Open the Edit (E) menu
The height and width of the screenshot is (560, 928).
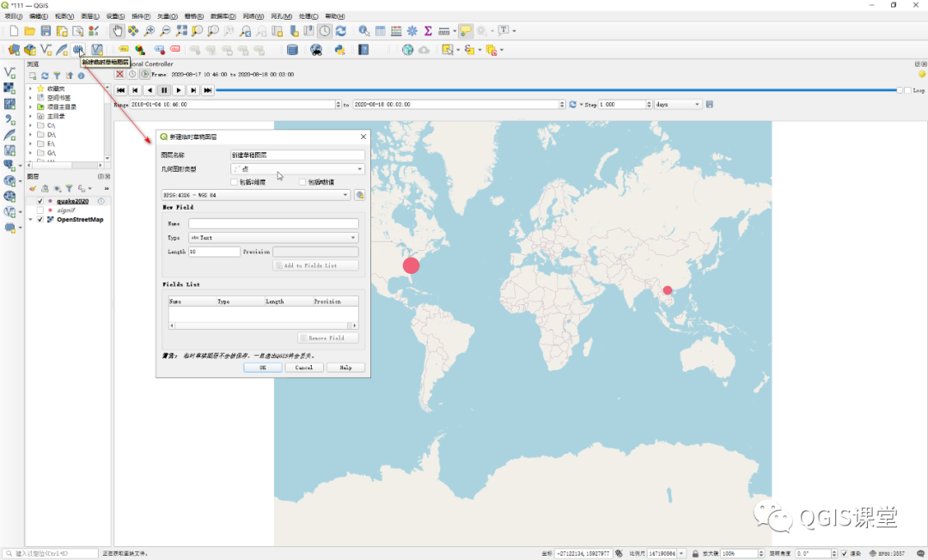click(x=39, y=16)
